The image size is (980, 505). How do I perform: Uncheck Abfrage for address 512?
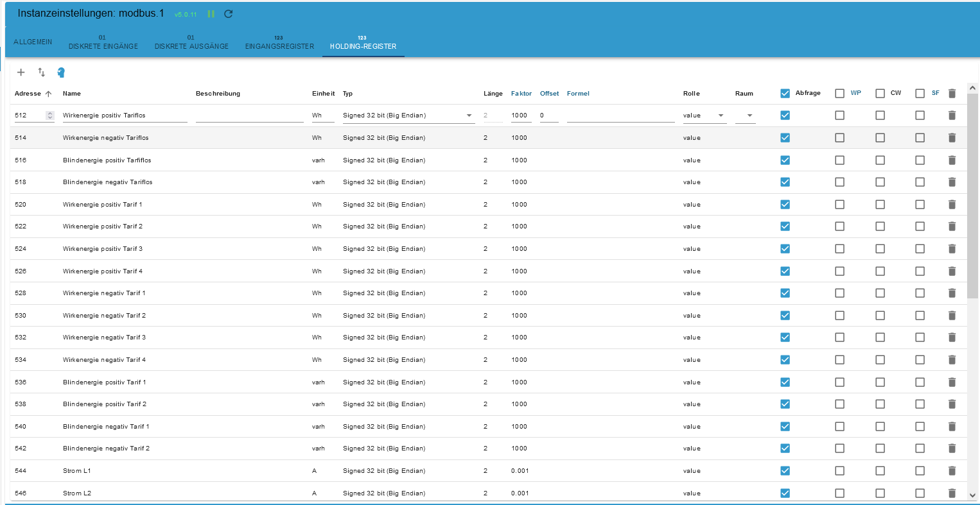tap(785, 116)
